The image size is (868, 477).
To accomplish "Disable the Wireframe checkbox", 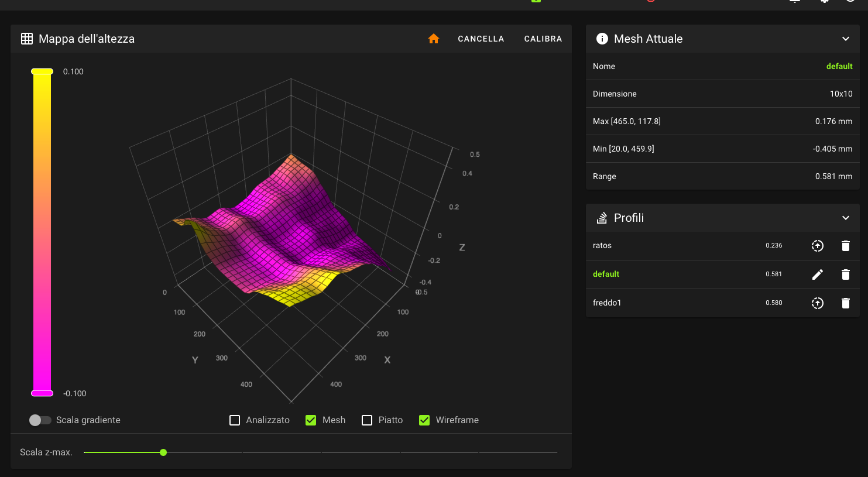I will pos(424,420).
